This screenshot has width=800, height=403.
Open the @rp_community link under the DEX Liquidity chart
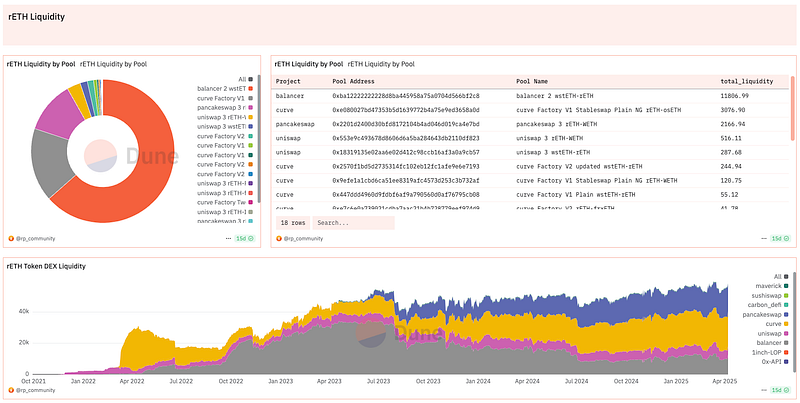point(35,390)
